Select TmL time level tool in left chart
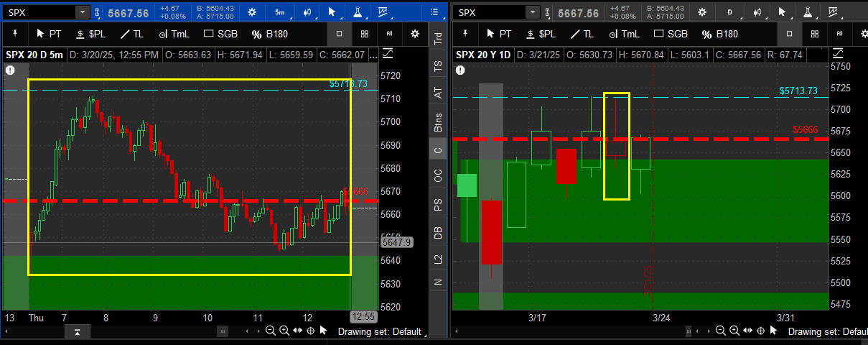The height and width of the screenshot is (345, 868). click(174, 34)
